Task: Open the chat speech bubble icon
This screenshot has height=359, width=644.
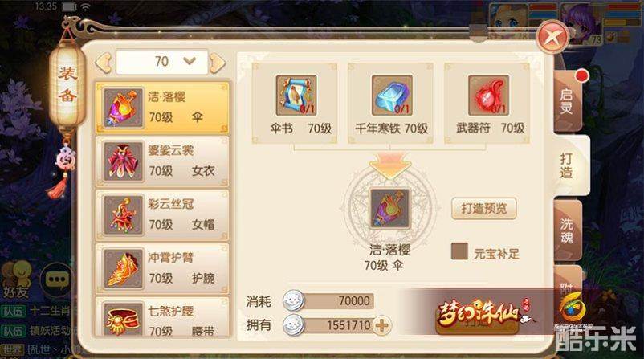Action: click(57, 279)
